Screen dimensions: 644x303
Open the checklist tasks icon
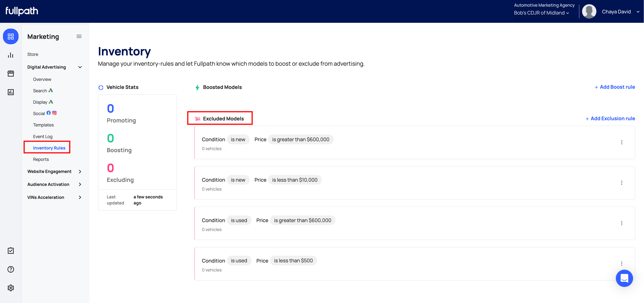pos(11,250)
